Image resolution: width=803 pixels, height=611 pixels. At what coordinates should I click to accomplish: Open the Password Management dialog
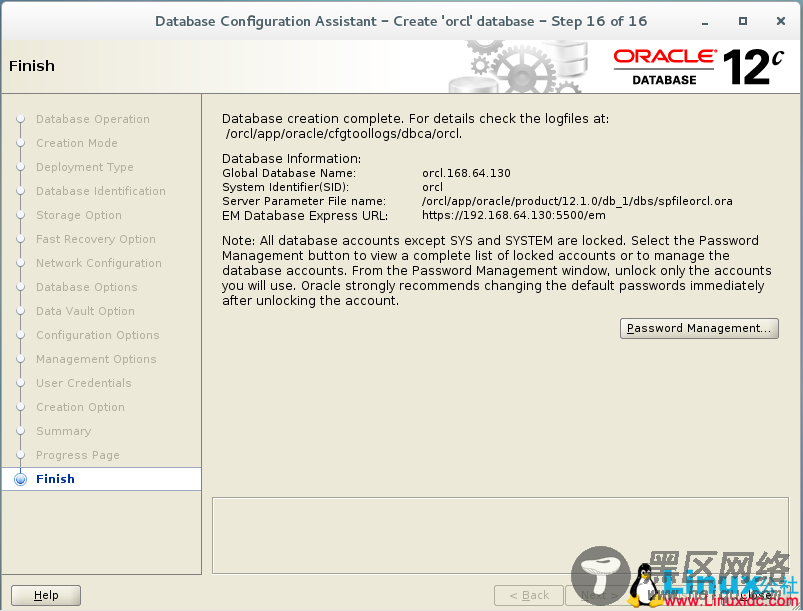click(x=699, y=328)
